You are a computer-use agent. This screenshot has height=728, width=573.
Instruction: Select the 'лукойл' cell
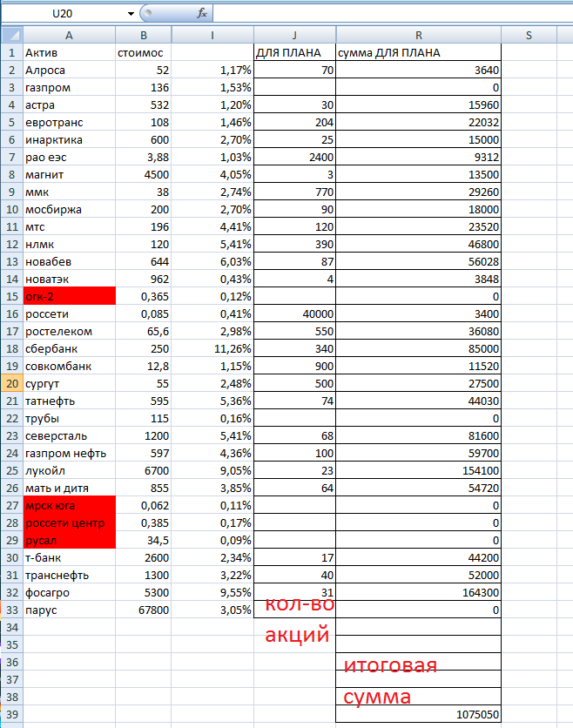click(x=69, y=470)
